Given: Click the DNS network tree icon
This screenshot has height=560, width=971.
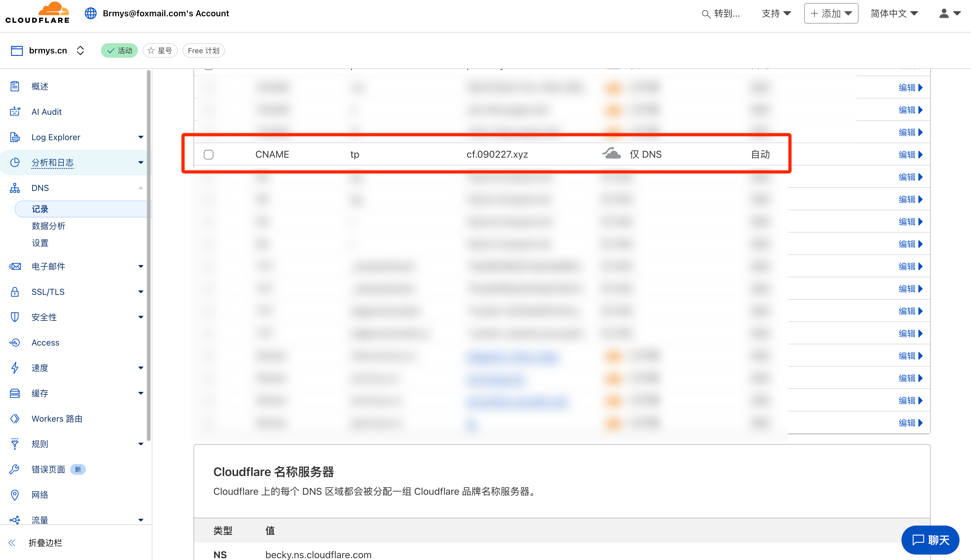Looking at the screenshot, I should click(x=15, y=188).
